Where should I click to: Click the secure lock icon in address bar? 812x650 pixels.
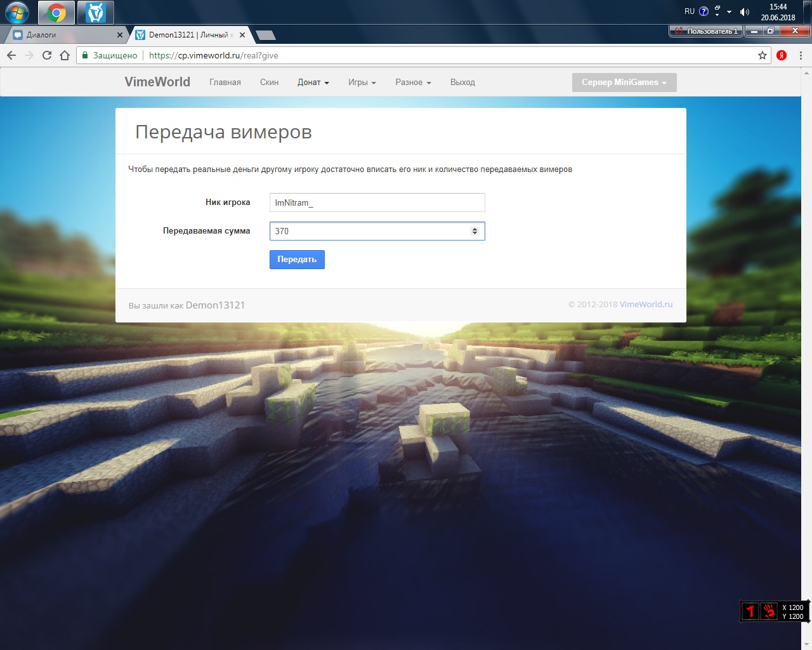click(85, 55)
